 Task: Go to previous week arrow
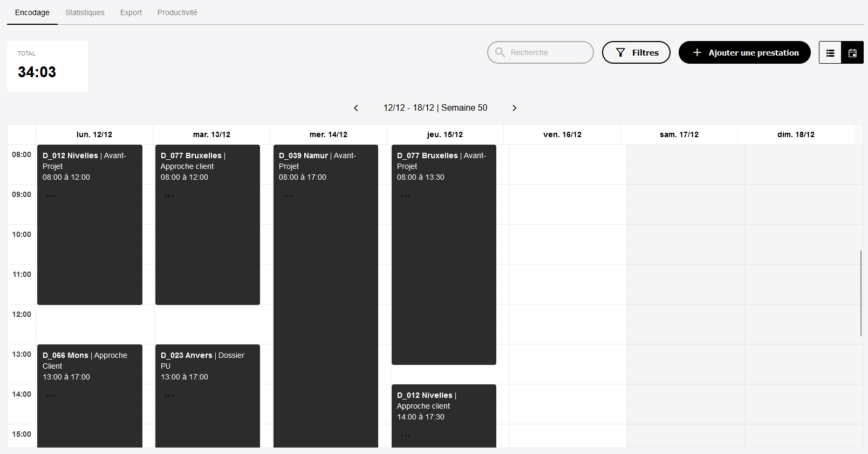point(356,108)
